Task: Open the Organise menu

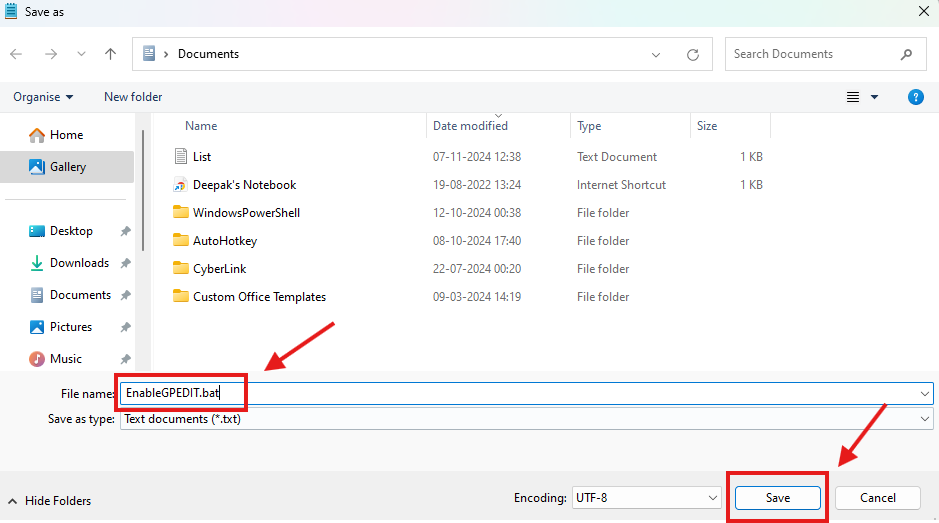Action: point(43,97)
